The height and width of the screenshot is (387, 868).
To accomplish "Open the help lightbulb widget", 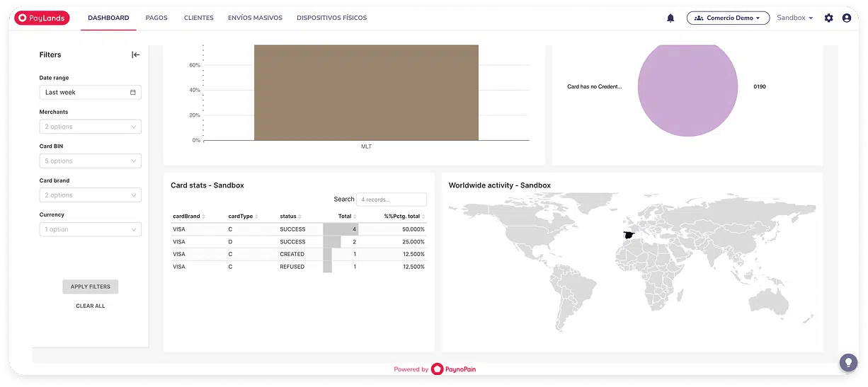I will click(847, 362).
